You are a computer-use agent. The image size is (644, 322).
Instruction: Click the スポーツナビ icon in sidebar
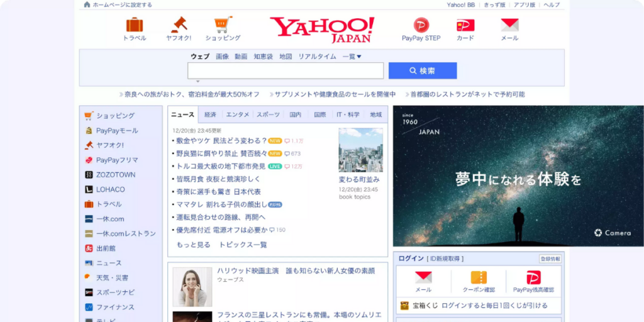(89, 292)
